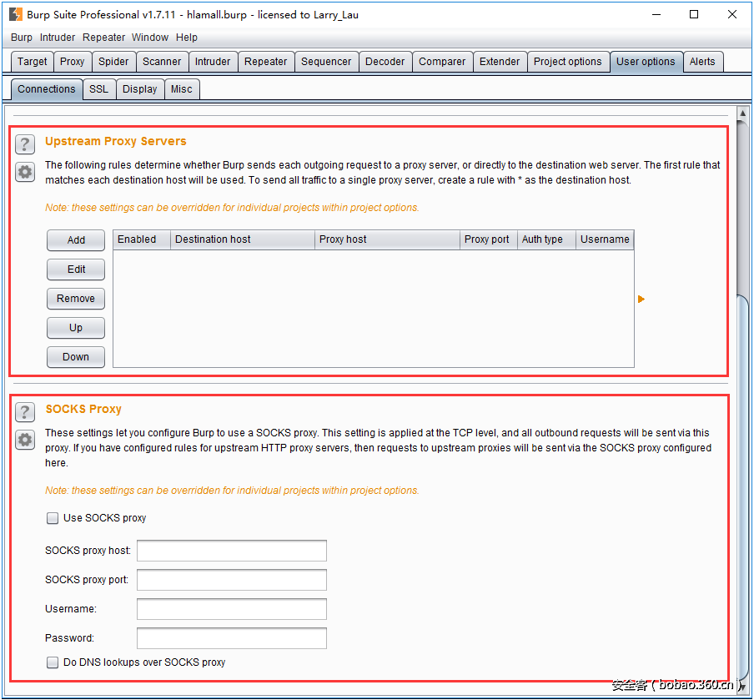Enable Use SOCKS proxy checkbox
The image size is (754, 700).
tap(53, 518)
